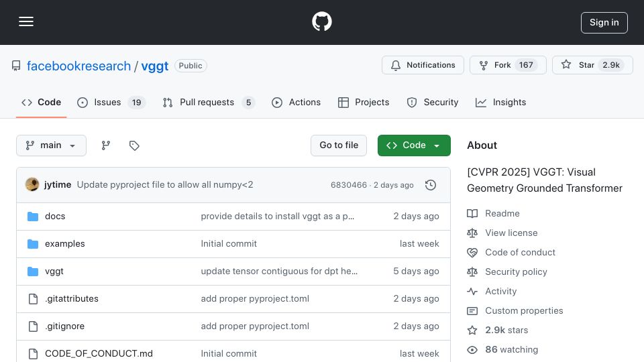The height and width of the screenshot is (362, 644).
Task: Click the .gitignore file icon
Action: pyautogui.click(x=34, y=326)
